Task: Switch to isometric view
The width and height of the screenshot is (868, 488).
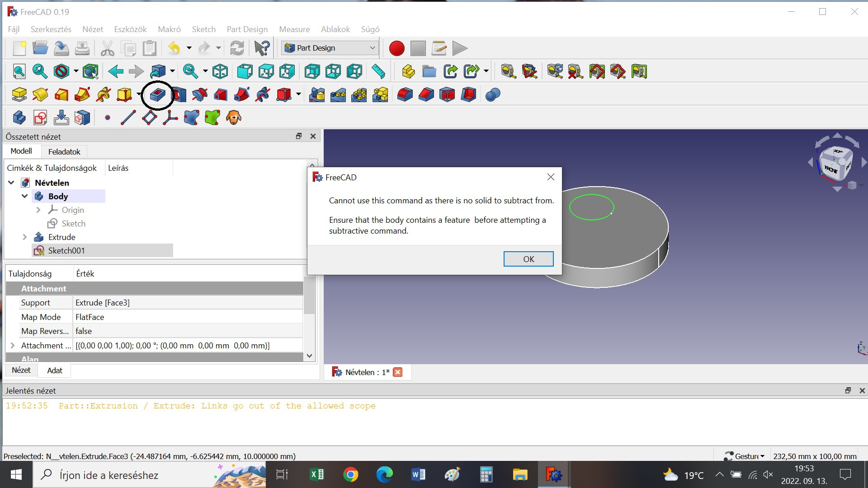Action: point(220,71)
